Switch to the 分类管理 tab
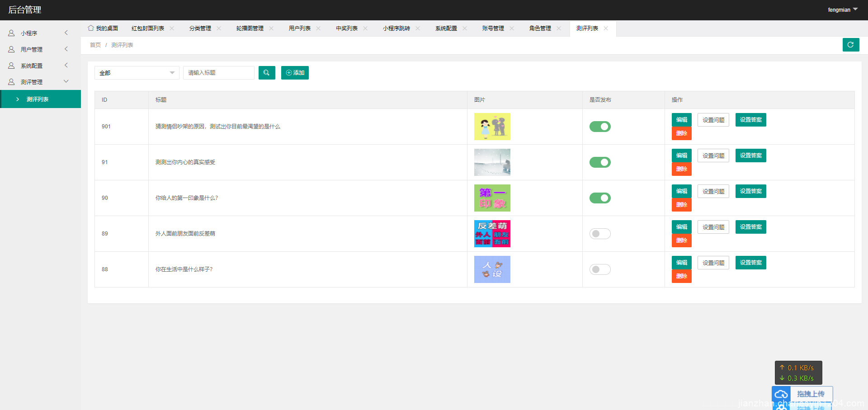 200,28
